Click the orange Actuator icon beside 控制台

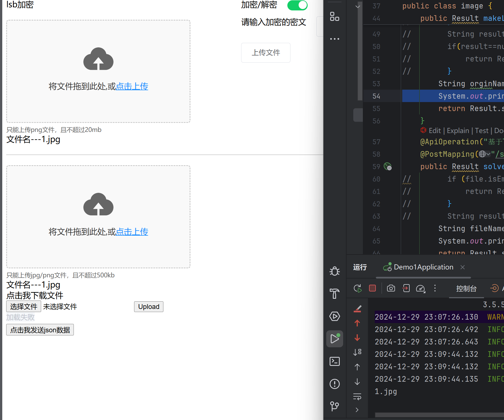tap(494, 288)
